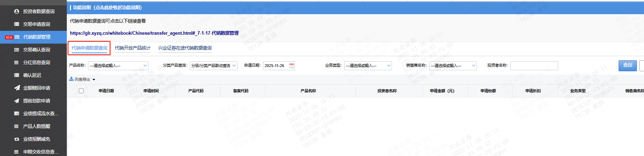Switch to 代销申请数据查询 tab
The height and width of the screenshot is (156, 644).
coord(89,48)
